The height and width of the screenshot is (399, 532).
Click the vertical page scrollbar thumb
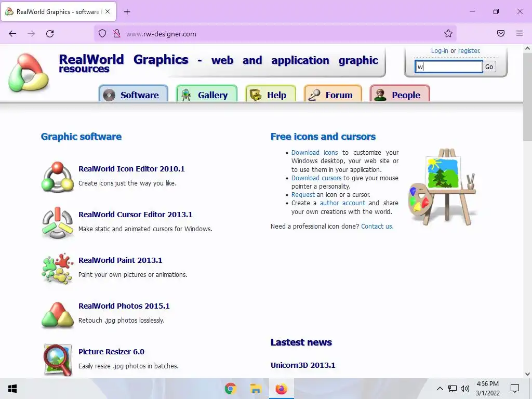coord(528,97)
